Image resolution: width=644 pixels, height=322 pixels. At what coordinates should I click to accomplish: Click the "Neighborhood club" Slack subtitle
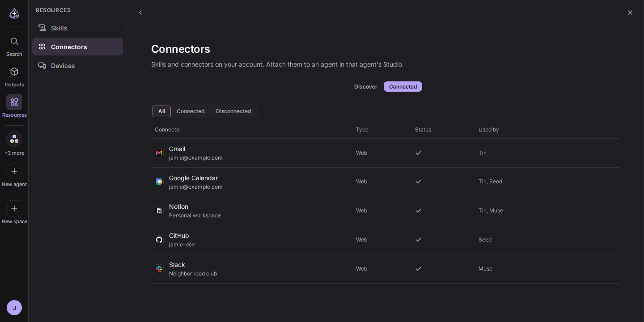tap(193, 274)
